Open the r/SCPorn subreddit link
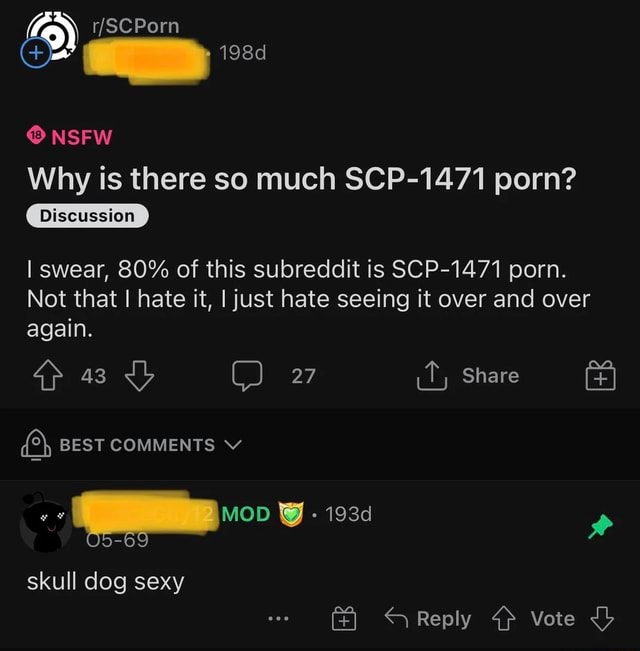The height and width of the screenshot is (651, 640). (x=136, y=26)
